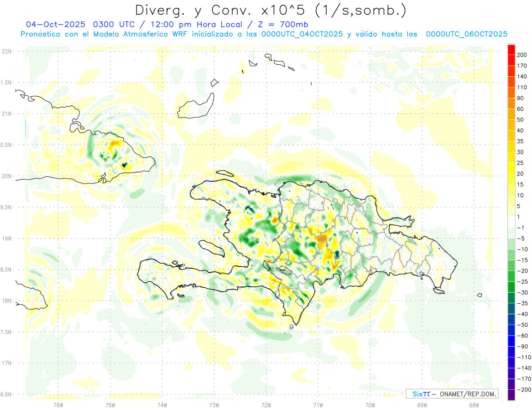532x411 pixels.
Task: Click the 75W longitude label
Action: pyautogui.click(x=110, y=405)
